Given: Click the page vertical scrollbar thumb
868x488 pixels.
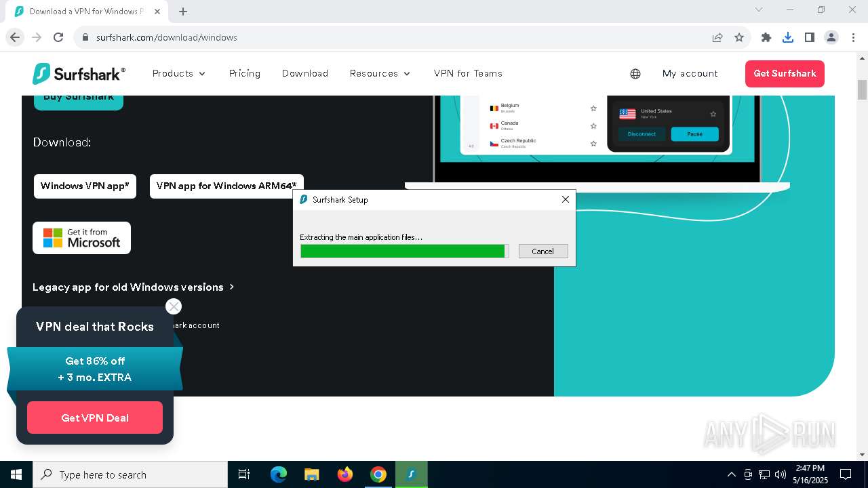Looking at the screenshot, I should [x=862, y=89].
